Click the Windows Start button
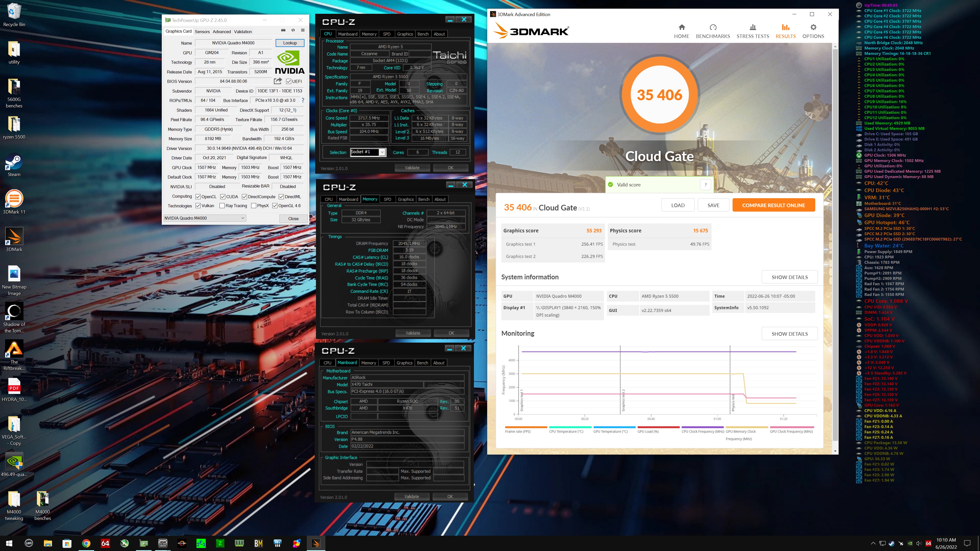This screenshot has width=980, height=551. coord(9,543)
